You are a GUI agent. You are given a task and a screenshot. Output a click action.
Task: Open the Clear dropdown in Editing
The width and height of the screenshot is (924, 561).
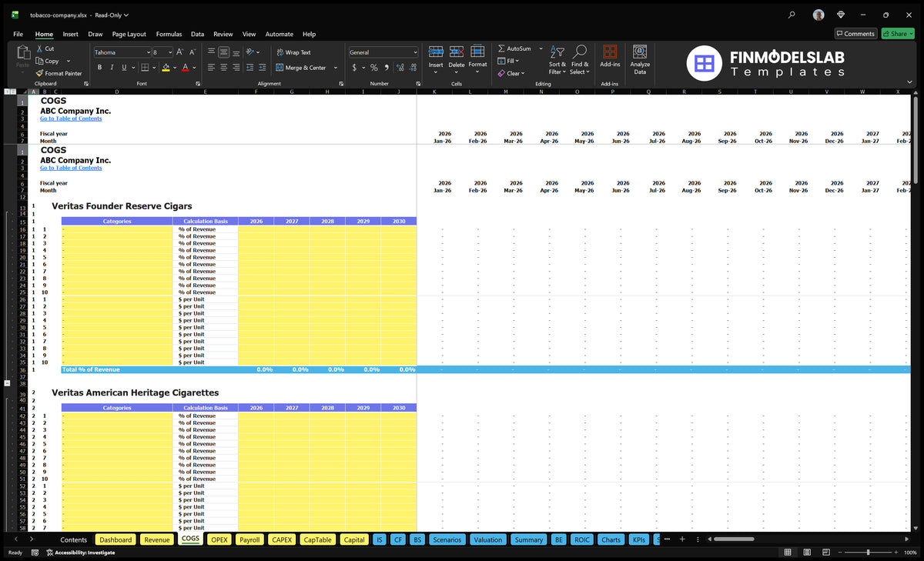click(x=524, y=73)
